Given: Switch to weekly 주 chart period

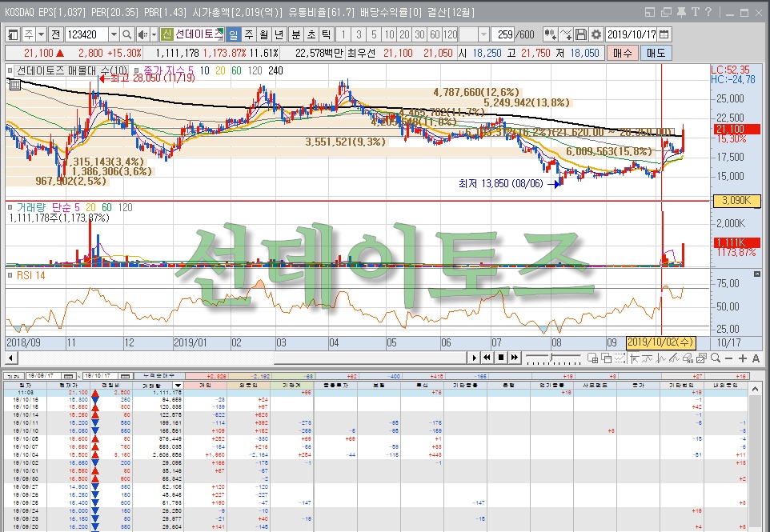Looking at the screenshot, I should tap(248, 34).
